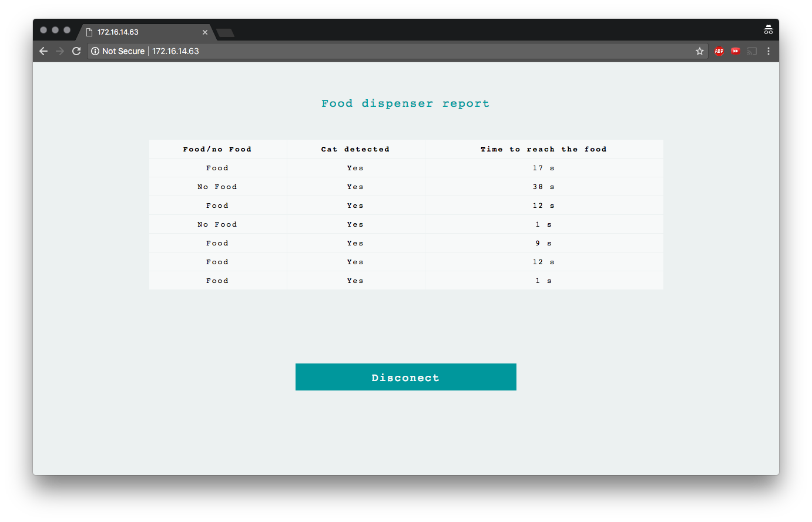Click the Not Secure label
This screenshot has height=522, width=812.
coord(122,51)
